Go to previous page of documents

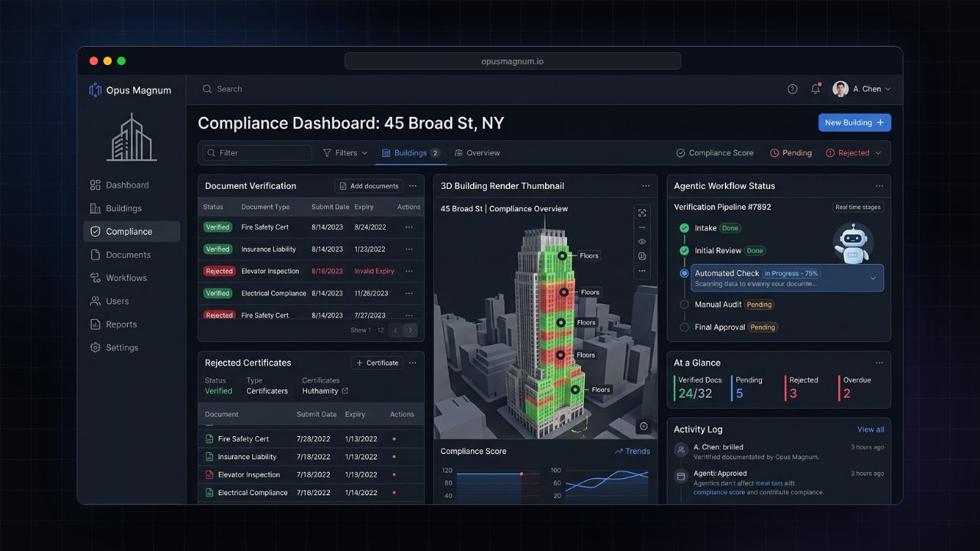396,331
